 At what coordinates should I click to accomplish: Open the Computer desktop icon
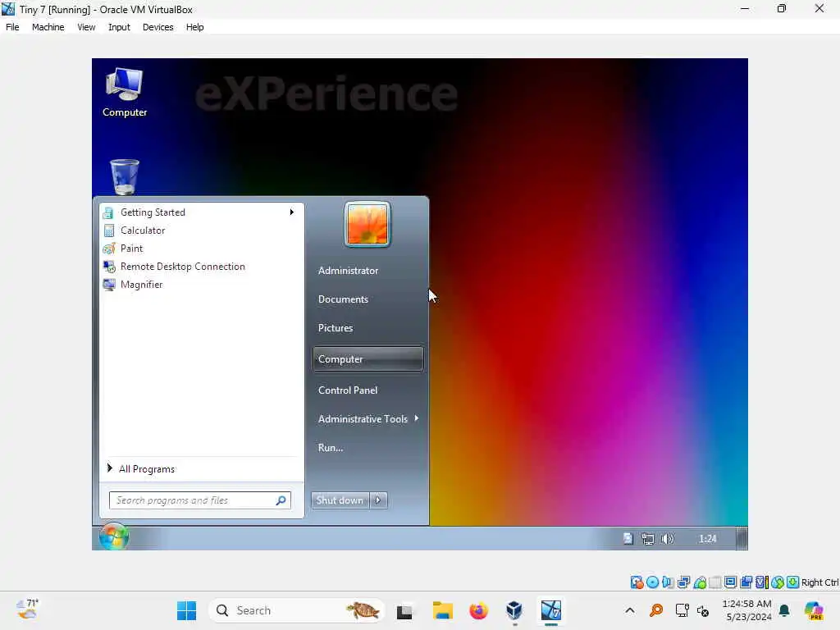click(x=125, y=91)
